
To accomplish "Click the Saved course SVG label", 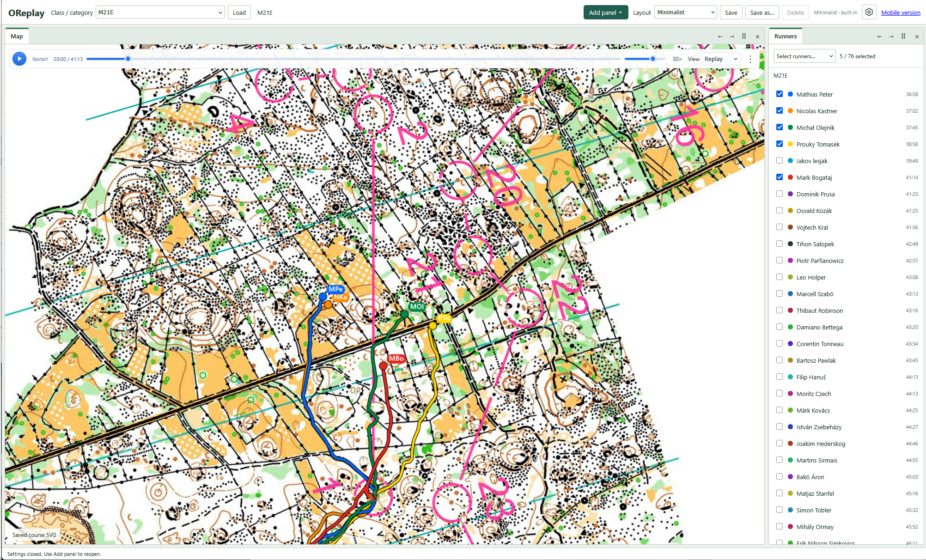I will click(34, 535).
